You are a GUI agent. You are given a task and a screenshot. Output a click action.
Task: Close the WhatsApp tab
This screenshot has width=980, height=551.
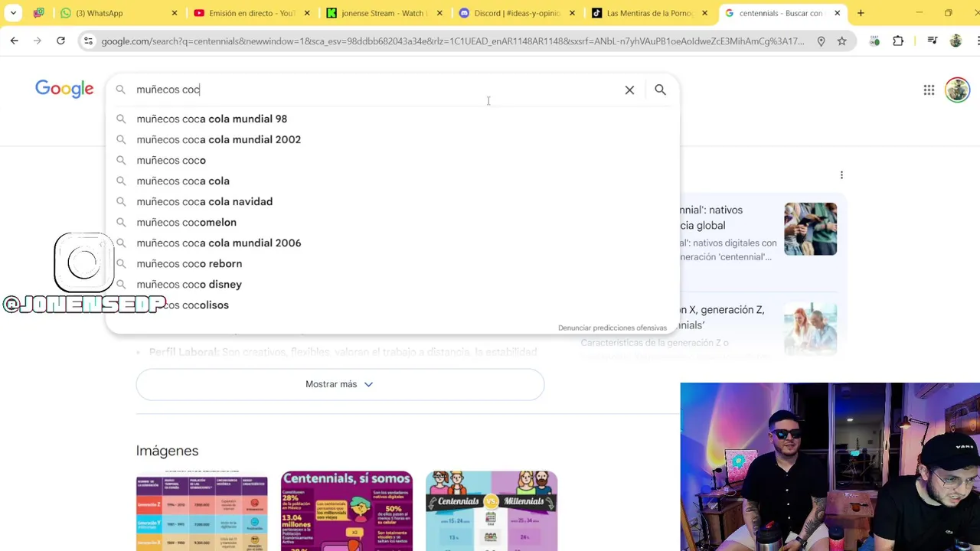[x=175, y=13]
